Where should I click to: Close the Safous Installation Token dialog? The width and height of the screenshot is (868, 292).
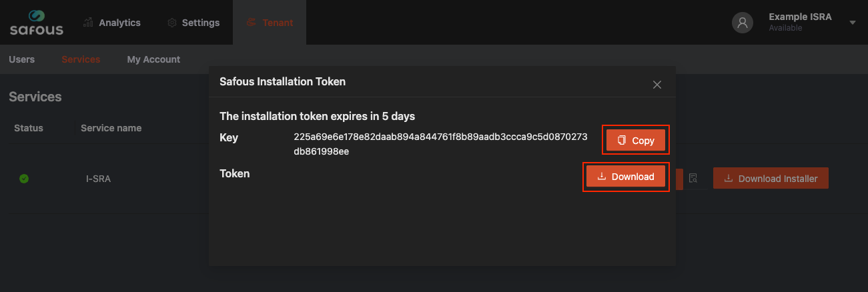tap(657, 85)
